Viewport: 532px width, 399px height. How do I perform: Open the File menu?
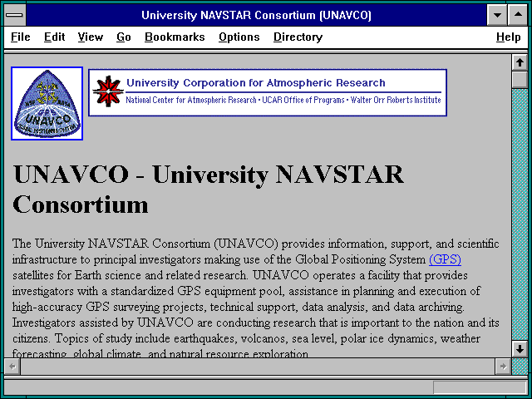(20, 37)
